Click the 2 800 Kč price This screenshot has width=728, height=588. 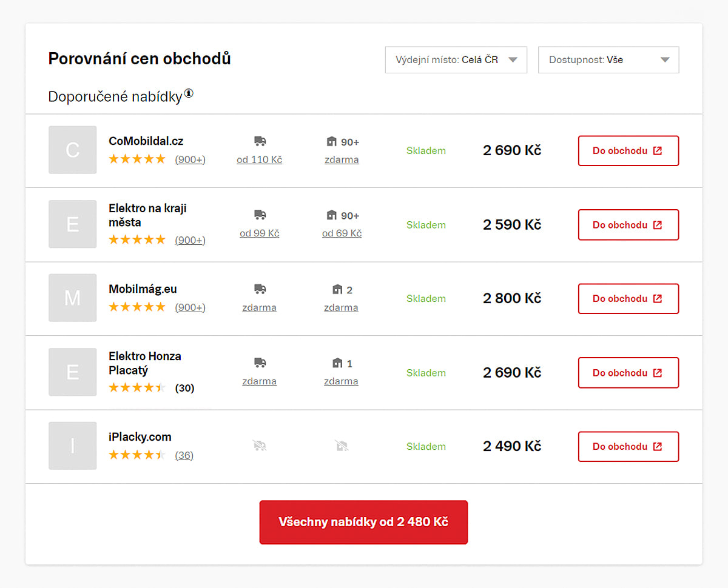pos(512,298)
